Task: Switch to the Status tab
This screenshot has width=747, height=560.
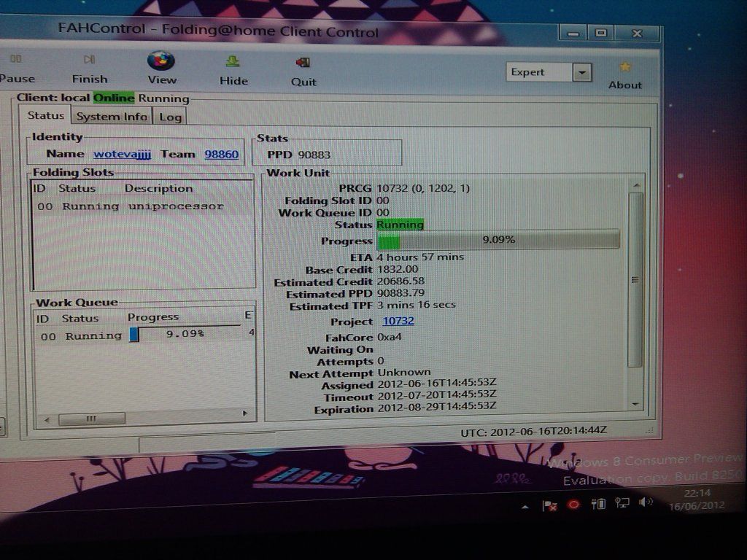Action: [x=45, y=115]
